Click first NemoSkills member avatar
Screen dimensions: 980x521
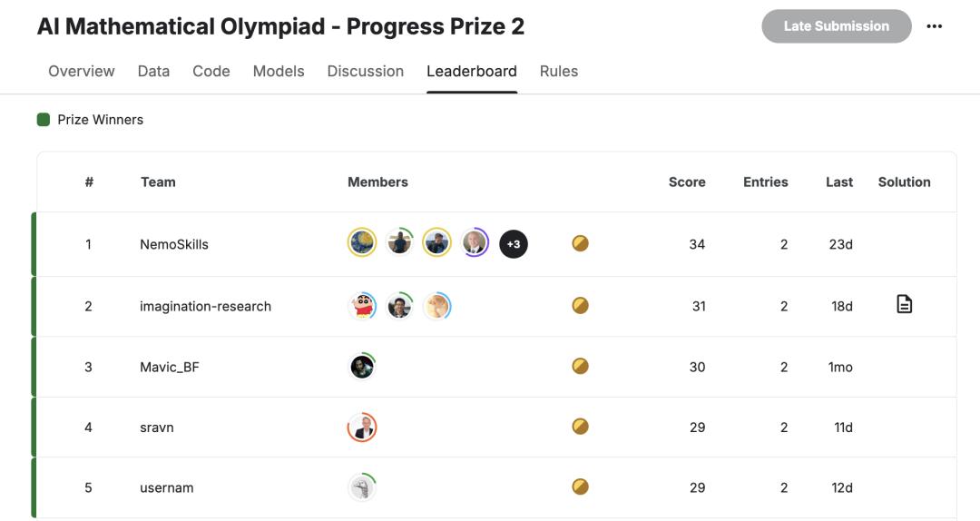pyautogui.click(x=362, y=243)
